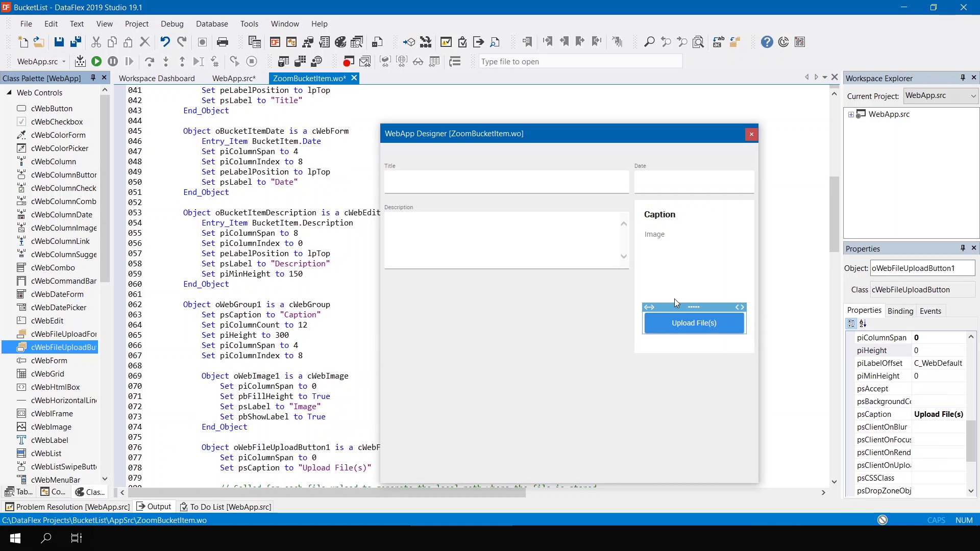The height and width of the screenshot is (551, 980).
Task: Click the Print toolbar icon
Action: 222,42
